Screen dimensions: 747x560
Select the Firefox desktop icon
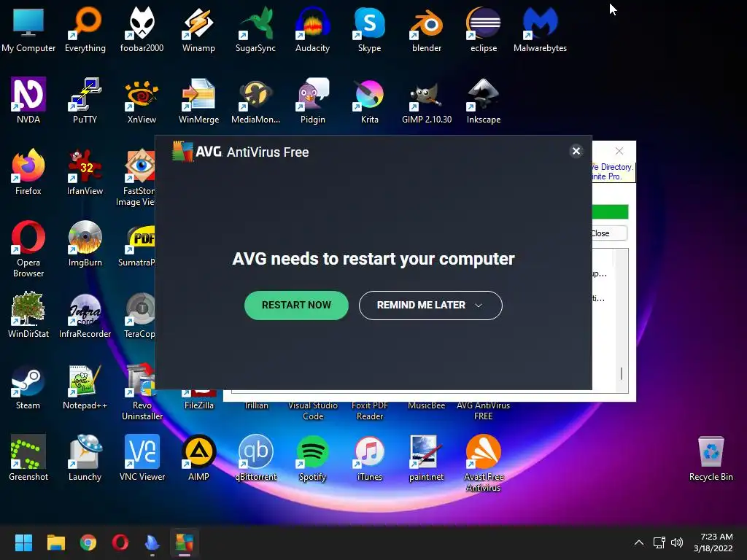[x=28, y=172]
